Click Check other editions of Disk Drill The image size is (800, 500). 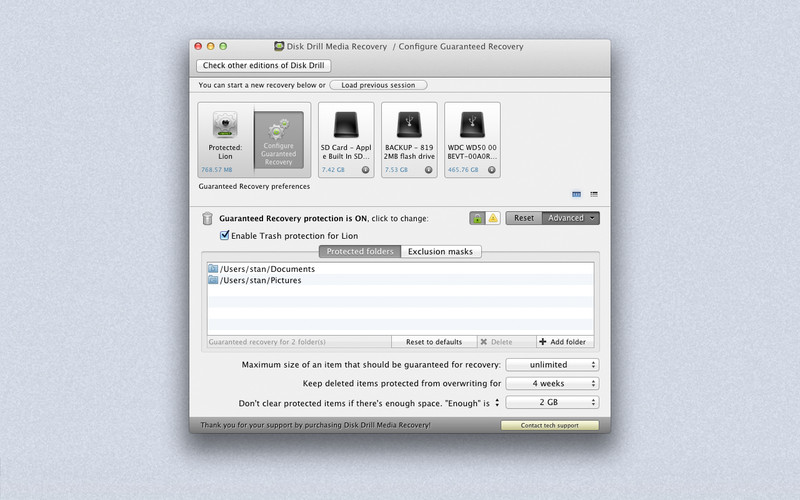point(263,65)
